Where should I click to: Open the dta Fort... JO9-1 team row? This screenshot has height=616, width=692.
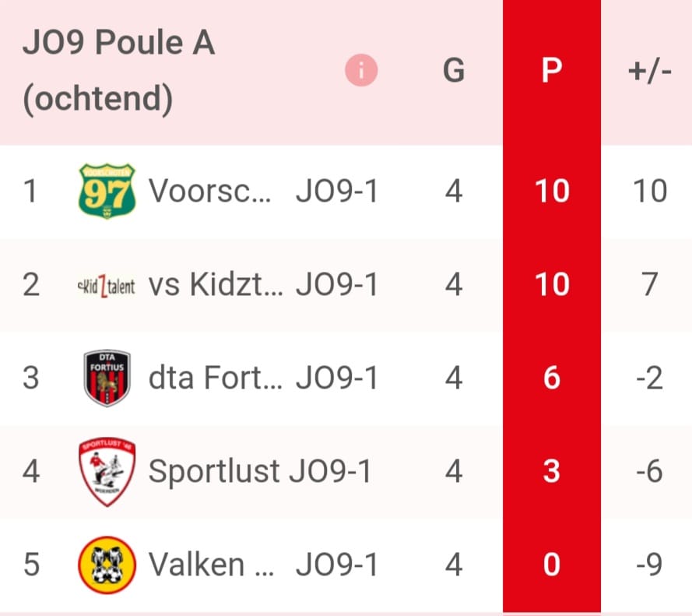coord(346,378)
